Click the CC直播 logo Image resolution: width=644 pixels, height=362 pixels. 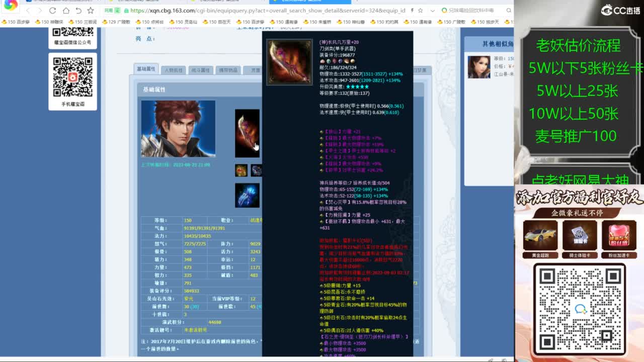tap(620, 10)
